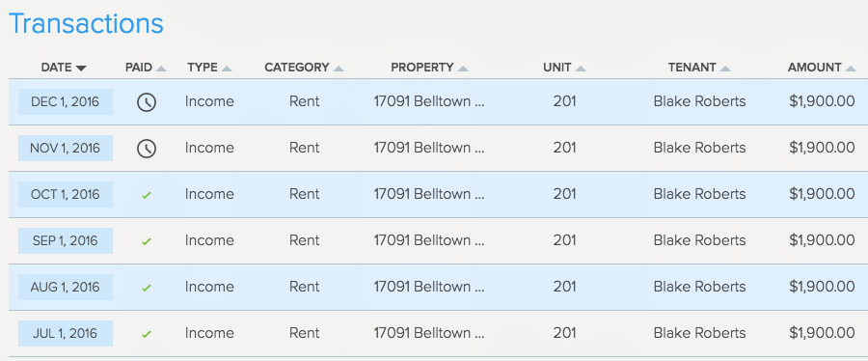
Task: Click the green paid checkmark for Oct 1, 2016
Action: tap(147, 195)
